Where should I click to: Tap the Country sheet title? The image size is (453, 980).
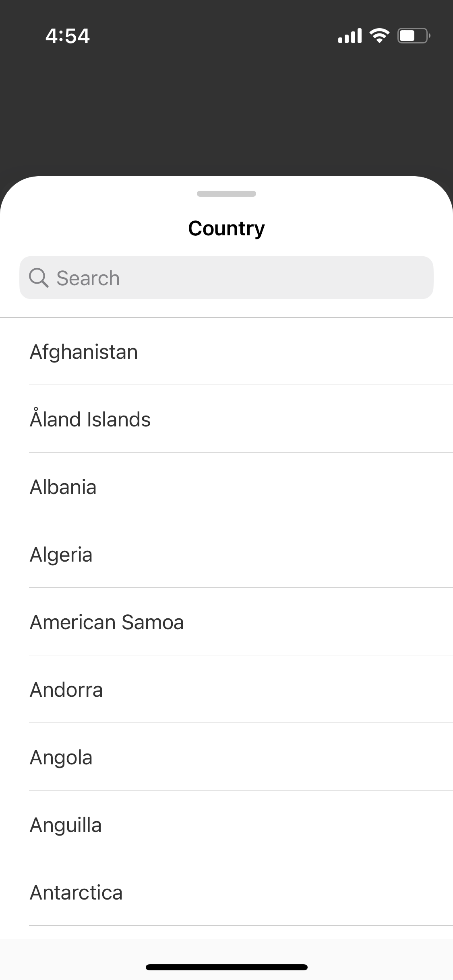[x=226, y=228]
